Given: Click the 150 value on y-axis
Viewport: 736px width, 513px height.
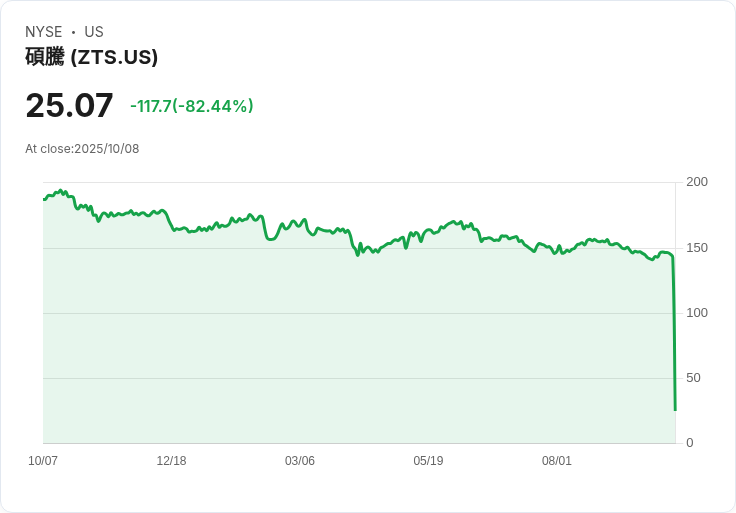Looking at the screenshot, I should [x=697, y=248].
